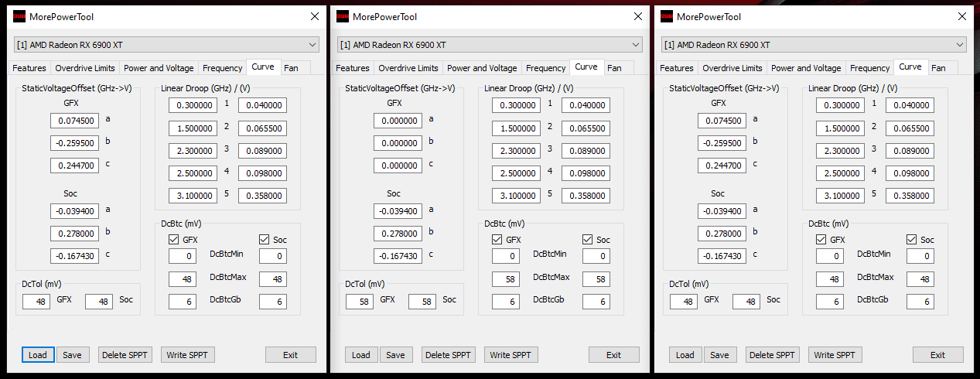Click Exit button in left window
This screenshot has width=980, height=379.
tap(291, 355)
